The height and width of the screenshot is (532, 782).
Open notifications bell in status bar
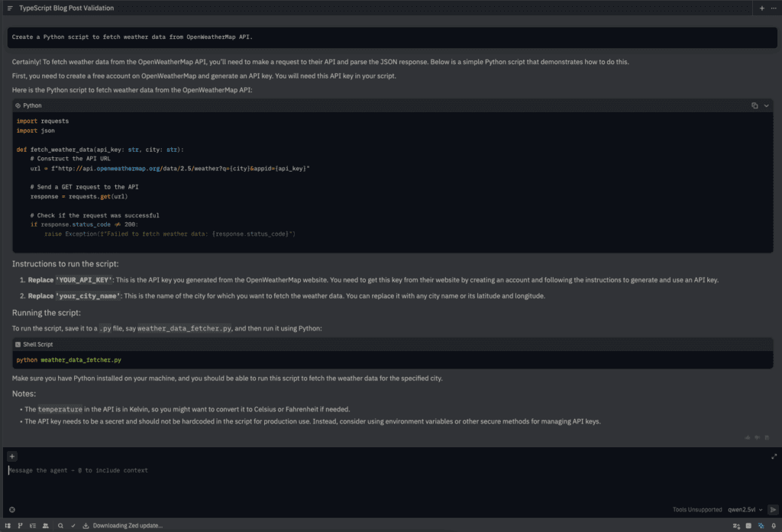click(x=773, y=525)
